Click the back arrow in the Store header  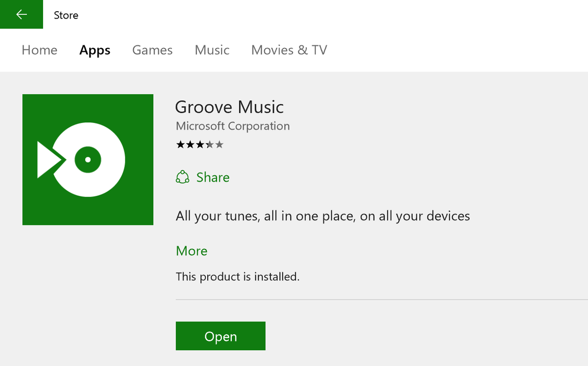[22, 14]
